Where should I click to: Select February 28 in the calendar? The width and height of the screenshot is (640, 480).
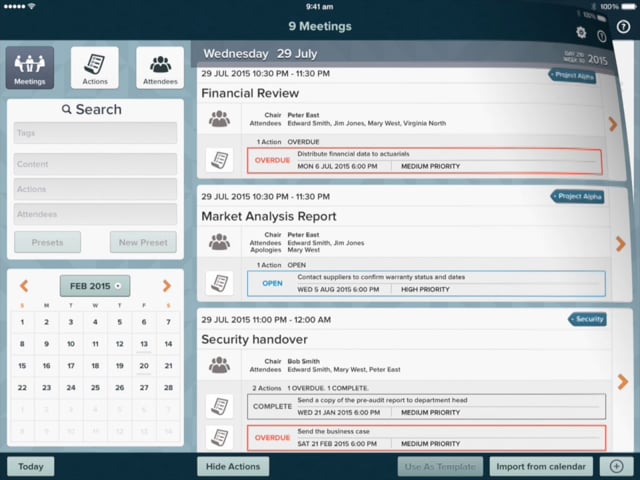click(x=168, y=387)
